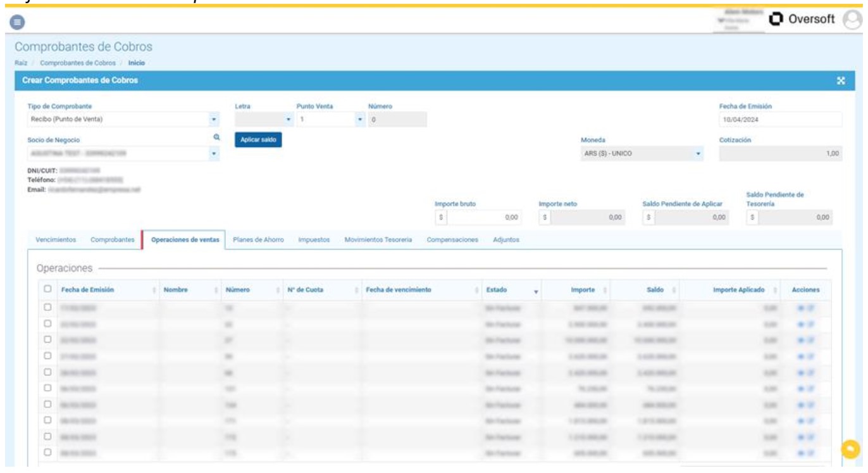
Task: Switch to the Comprobantes tab
Action: pyautogui.click(x=113, y=240)
